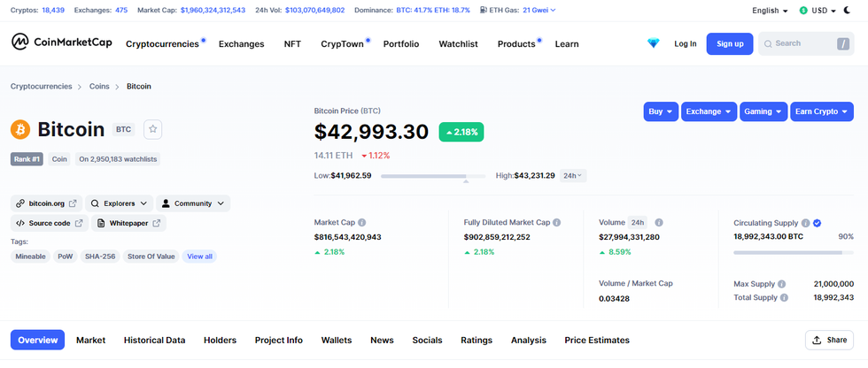This screenshot has width=868, height=368.
Task: Open the Products nav menu
Action: (x=516, y=44)
